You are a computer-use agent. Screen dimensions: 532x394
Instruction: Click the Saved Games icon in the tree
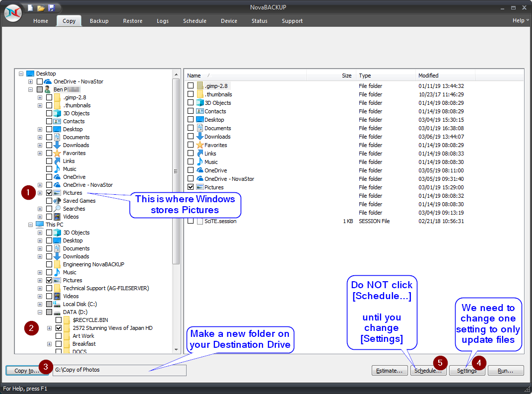pyautogui.click(x=58, y=201)
